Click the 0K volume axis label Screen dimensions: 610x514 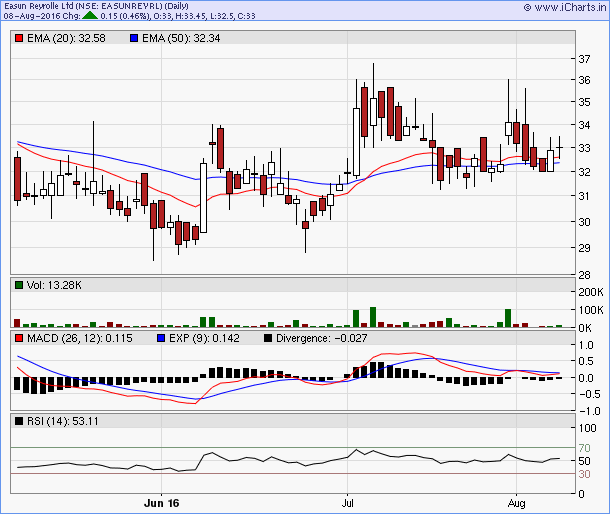click(x=585, y=328)
